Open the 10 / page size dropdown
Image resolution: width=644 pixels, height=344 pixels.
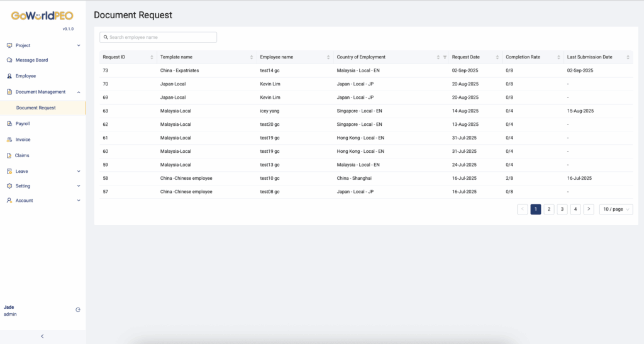click(616, 209)
